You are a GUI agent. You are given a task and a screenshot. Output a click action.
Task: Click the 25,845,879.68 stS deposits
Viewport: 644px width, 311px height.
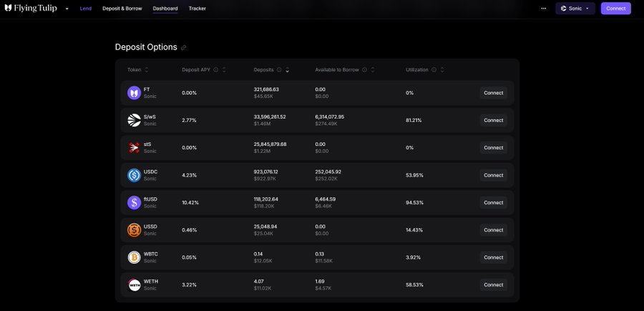270,144
